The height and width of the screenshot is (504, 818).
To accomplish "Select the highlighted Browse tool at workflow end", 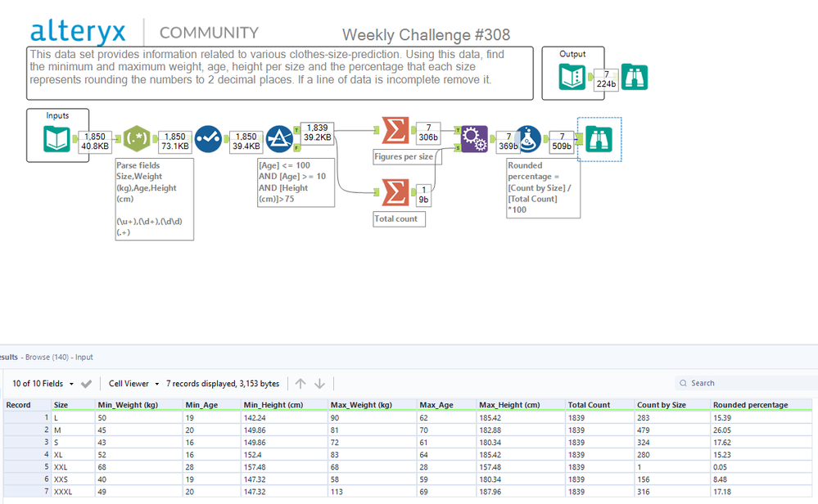I will (599, 139).
